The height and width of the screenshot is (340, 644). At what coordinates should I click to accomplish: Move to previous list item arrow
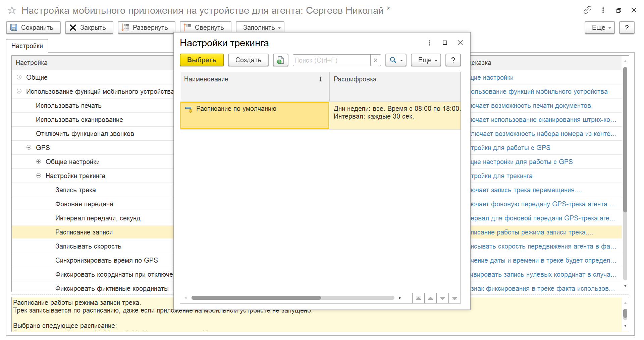[x=430, y=298]
